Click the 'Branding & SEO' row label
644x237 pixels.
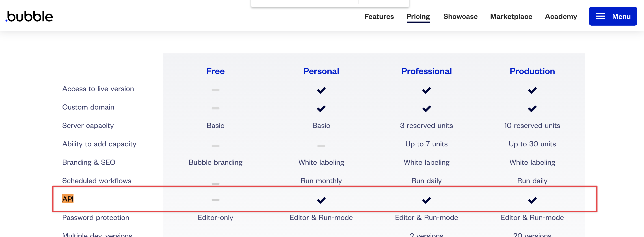pos(89,162)
